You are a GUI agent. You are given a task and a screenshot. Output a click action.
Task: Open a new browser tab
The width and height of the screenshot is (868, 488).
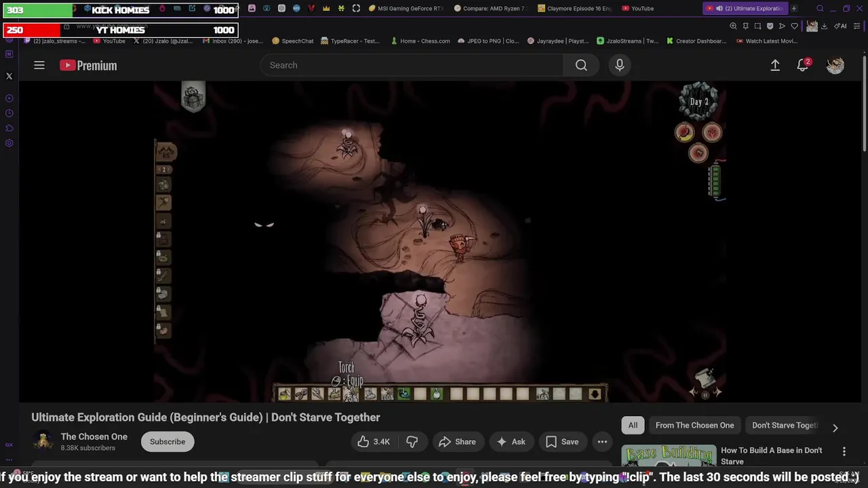[794, 9]
